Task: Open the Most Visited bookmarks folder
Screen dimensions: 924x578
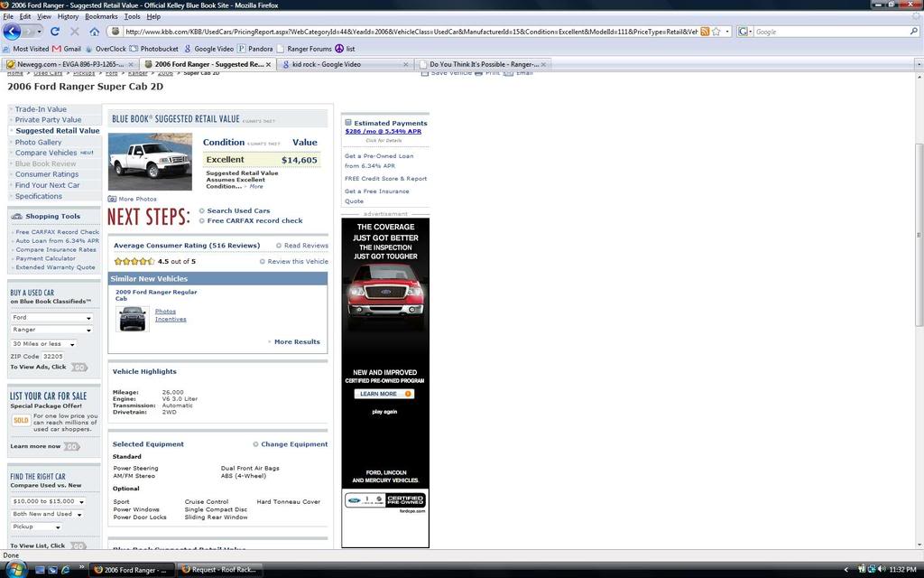Action: 26,49
